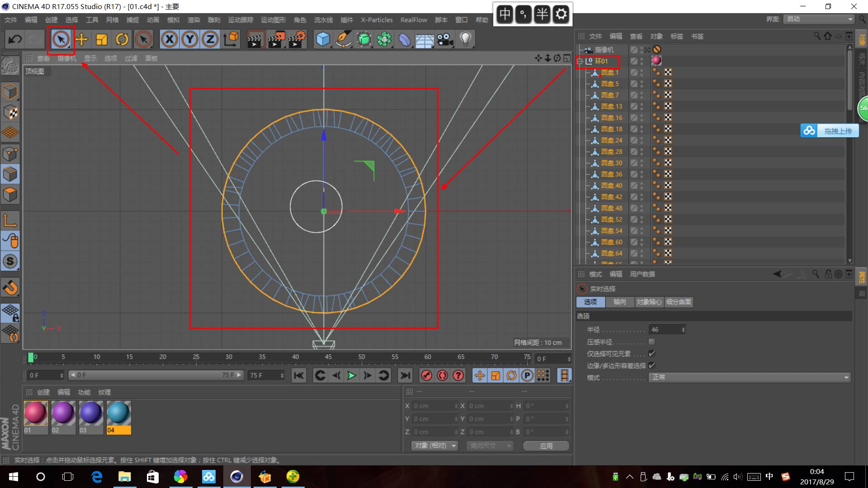The height and width of the screenshot is (488, 868).
Task: Toggle edge/polygon tolerant selection checkbox
Action: 651,365
